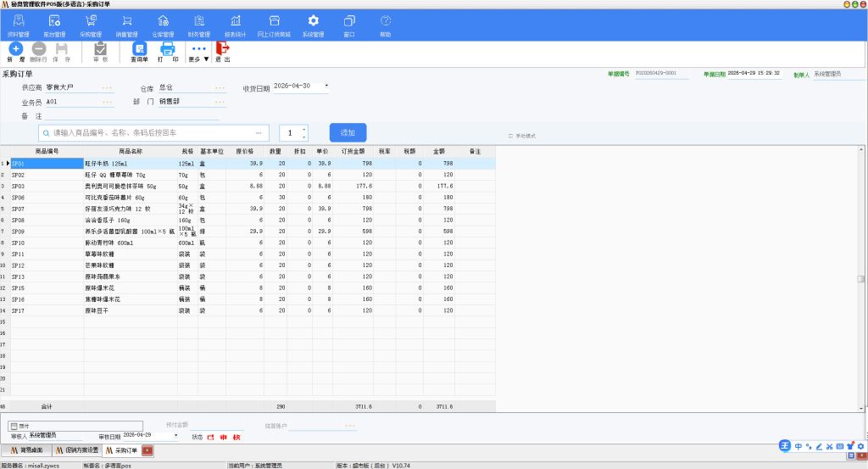Click the red 退出 exit icon
868x469 pixels.
(223, 53)
